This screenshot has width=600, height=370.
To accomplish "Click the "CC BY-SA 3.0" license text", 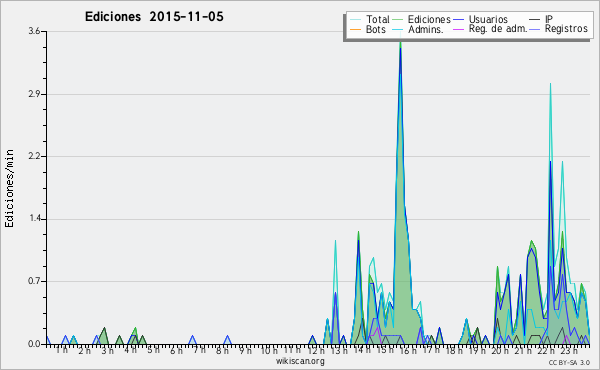I will [569, 363].
